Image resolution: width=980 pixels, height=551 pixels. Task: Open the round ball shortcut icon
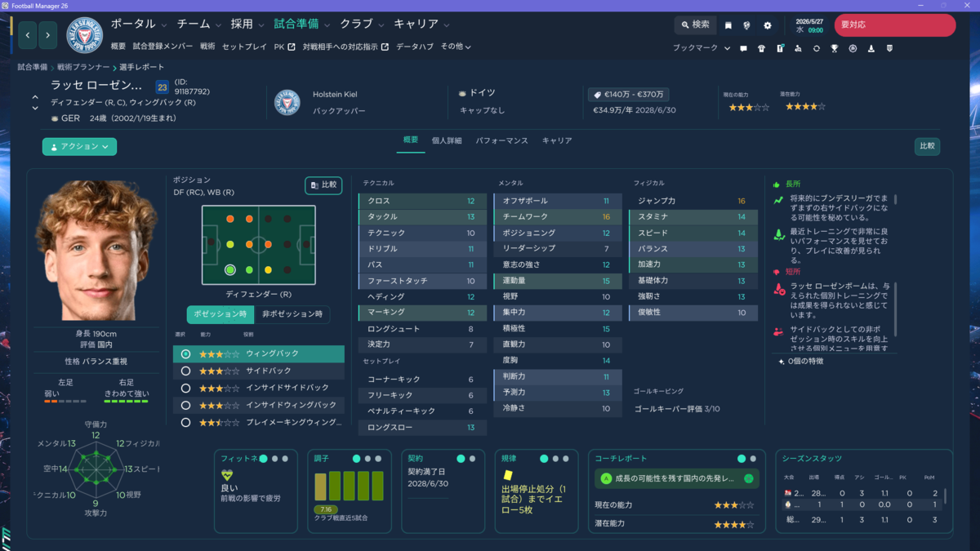coord(853,48)
